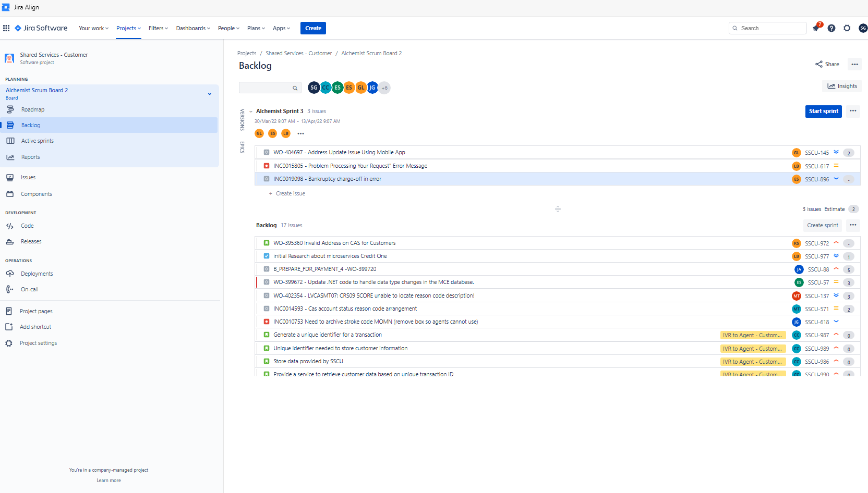Image resolution: width=868 pixels, height=493 pixels.
Task: Collapse the Alchemist Sprint 3 section
Action: [250, 111]
